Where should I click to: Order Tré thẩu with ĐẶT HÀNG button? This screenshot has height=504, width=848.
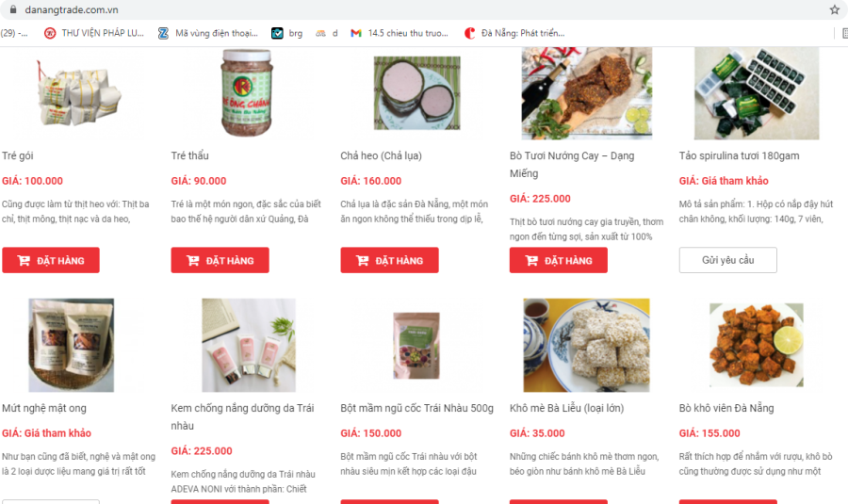point(220,260)
